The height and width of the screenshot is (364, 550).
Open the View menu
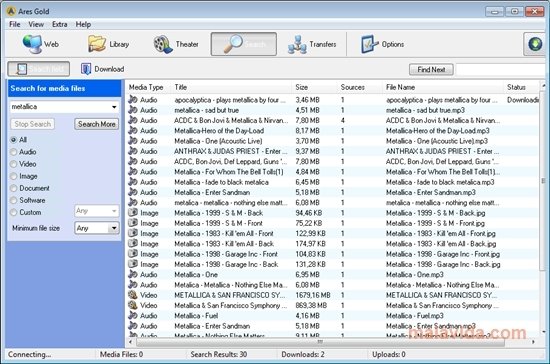click(36, 24)
